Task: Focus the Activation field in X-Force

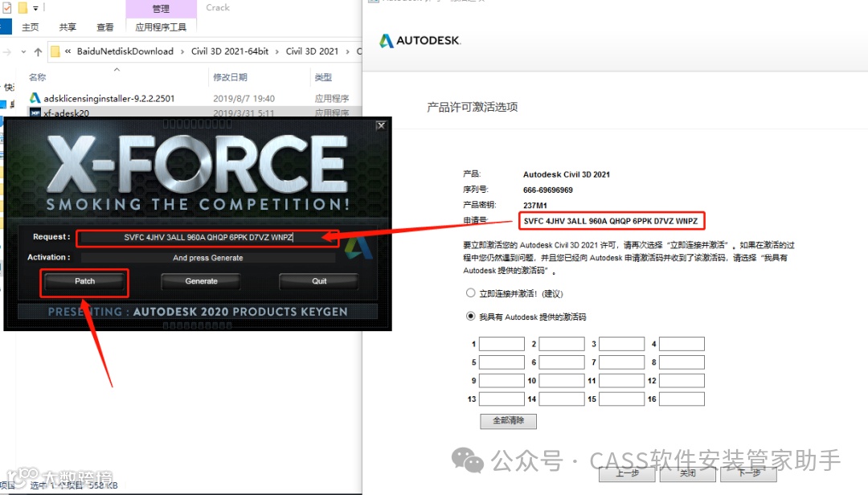Action: [208, 258]
